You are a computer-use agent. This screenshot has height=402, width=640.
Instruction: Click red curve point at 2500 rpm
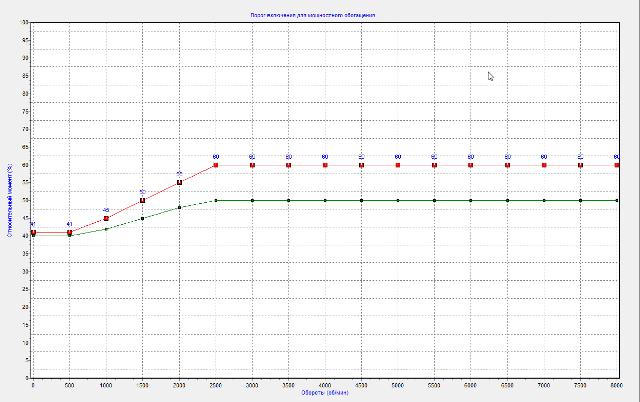(x=215, y=165)
